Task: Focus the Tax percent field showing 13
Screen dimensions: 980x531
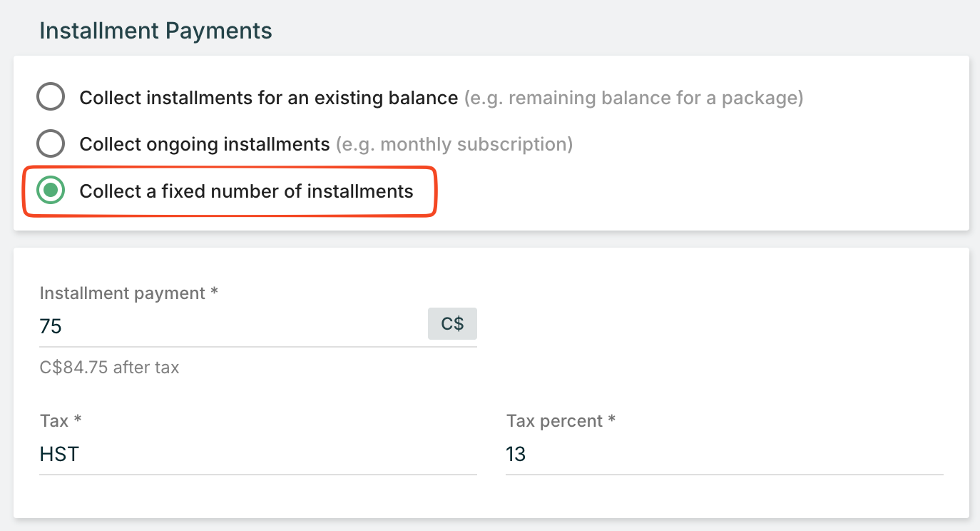Action: coord(723,454)
